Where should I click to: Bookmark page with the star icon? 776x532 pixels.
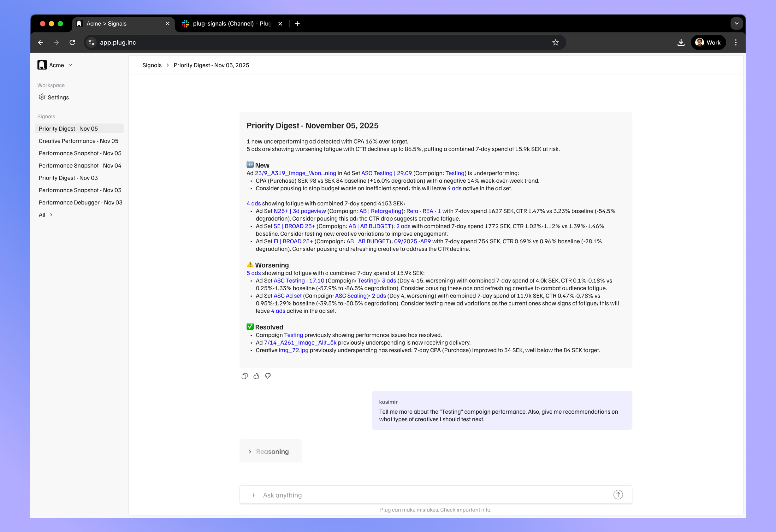pyautogui.click(x=555, y=42)
